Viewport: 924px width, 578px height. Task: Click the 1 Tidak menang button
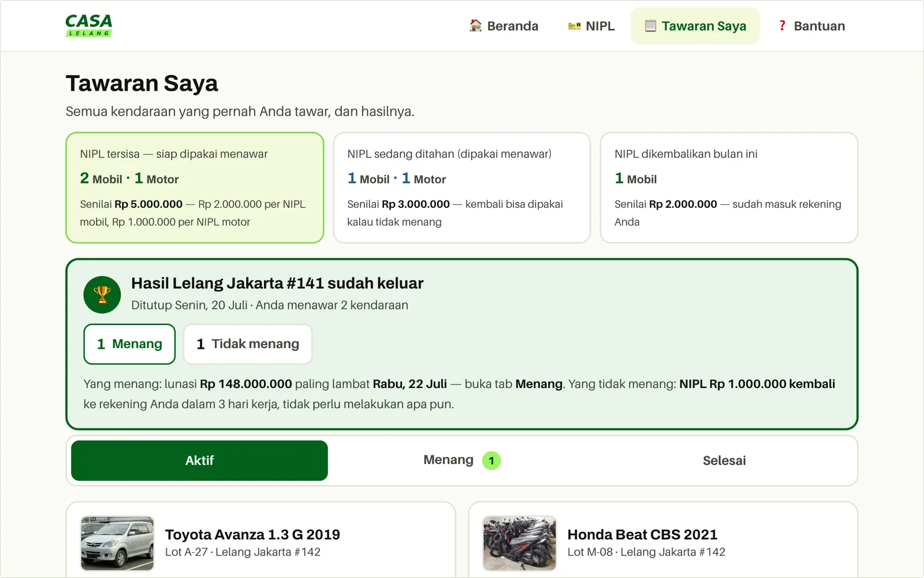point(248,344)
